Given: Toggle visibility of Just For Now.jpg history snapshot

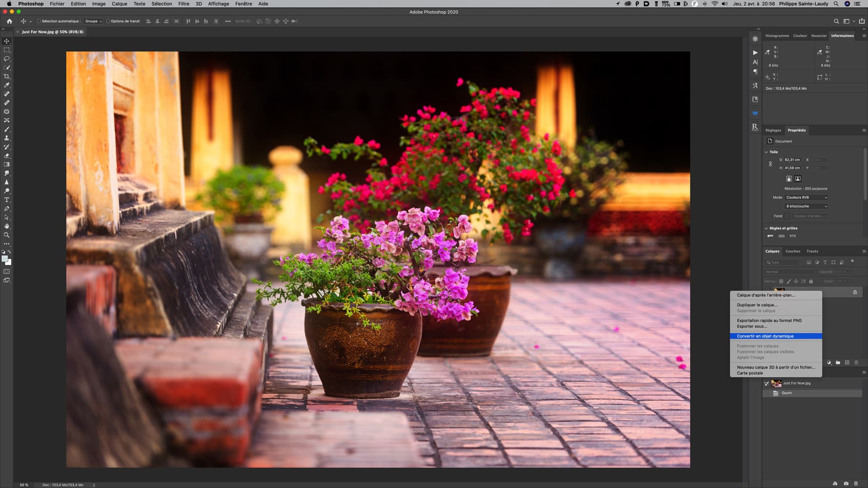Looking at the screenshot, I should (766, 384).
